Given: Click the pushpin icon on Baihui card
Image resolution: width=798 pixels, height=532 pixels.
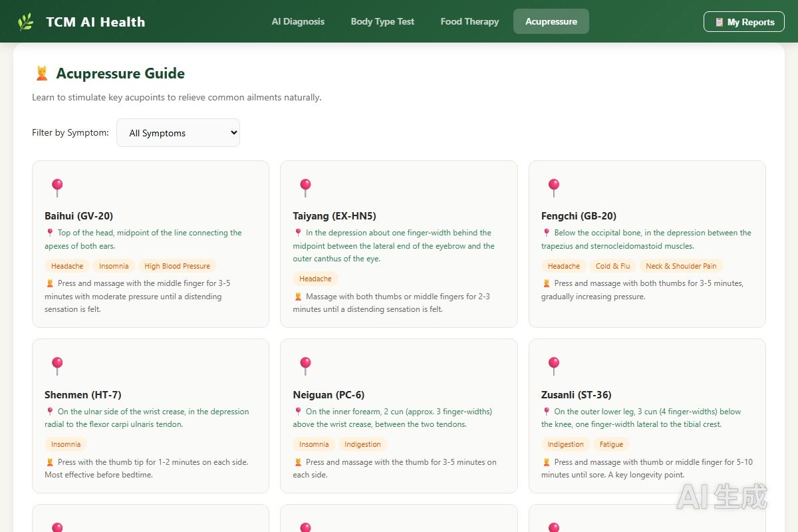Looking at the screenshot, I should [57, 188].
